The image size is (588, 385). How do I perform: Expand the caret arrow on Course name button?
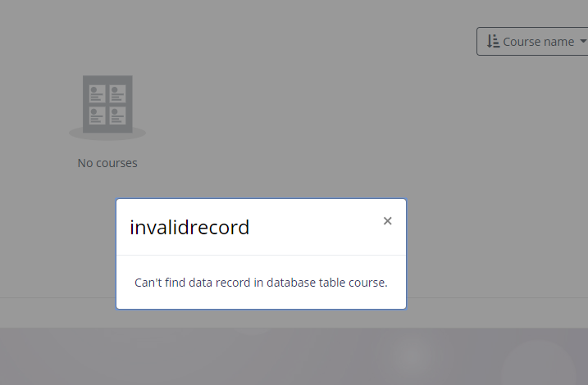[583, 41]
